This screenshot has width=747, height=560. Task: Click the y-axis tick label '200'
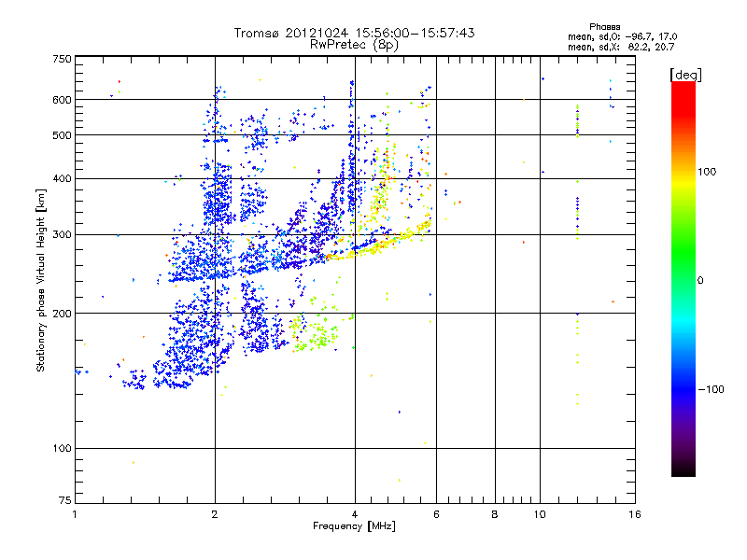pyautogui.click(x=63, y=314)
